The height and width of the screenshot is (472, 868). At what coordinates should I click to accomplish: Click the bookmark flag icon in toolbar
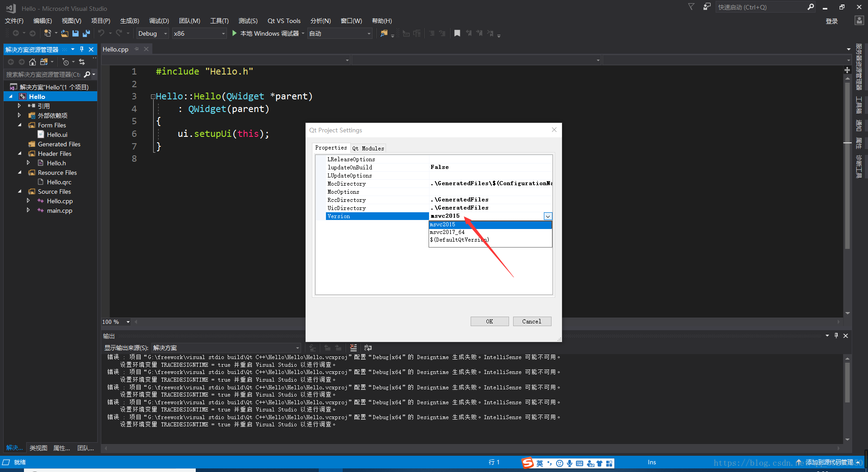457,33
